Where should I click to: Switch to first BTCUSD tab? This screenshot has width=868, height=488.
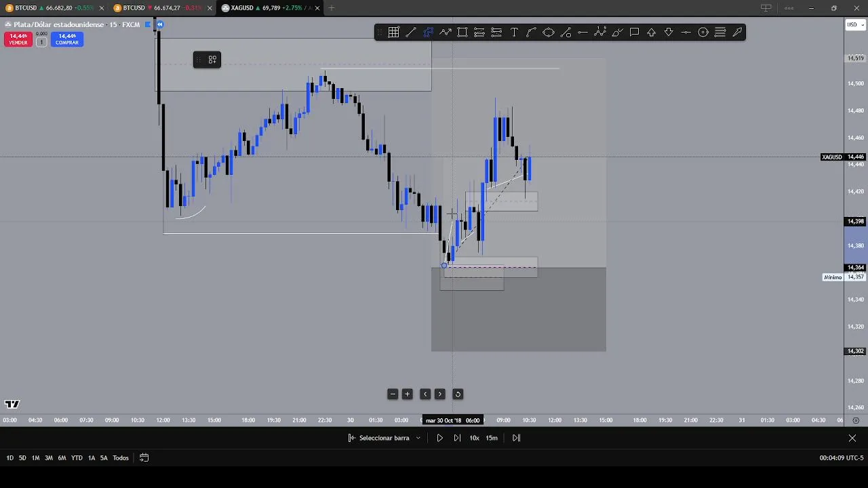point(54,8)
